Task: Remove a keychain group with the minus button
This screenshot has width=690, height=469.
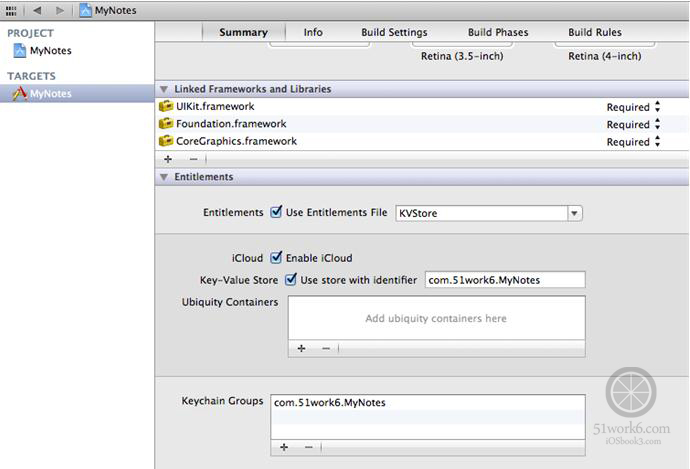Action: [x=309, y=447]
